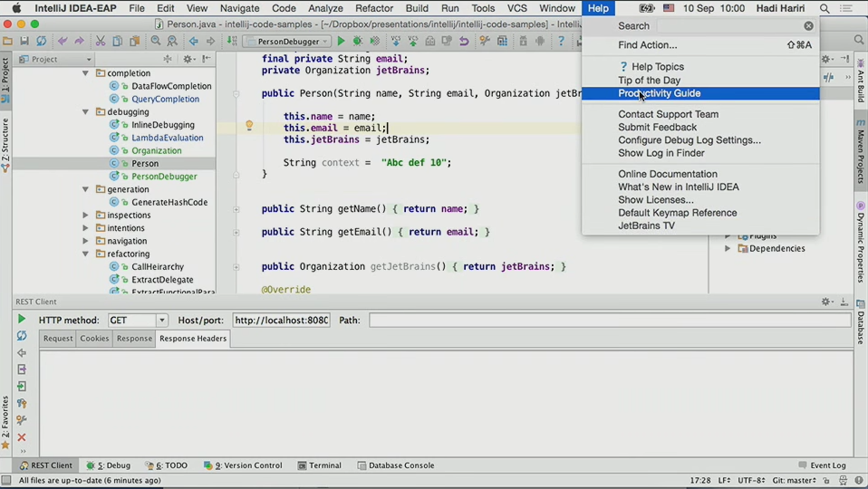Click the intention lightbulb in editor gutter

(x=249, y=126)
